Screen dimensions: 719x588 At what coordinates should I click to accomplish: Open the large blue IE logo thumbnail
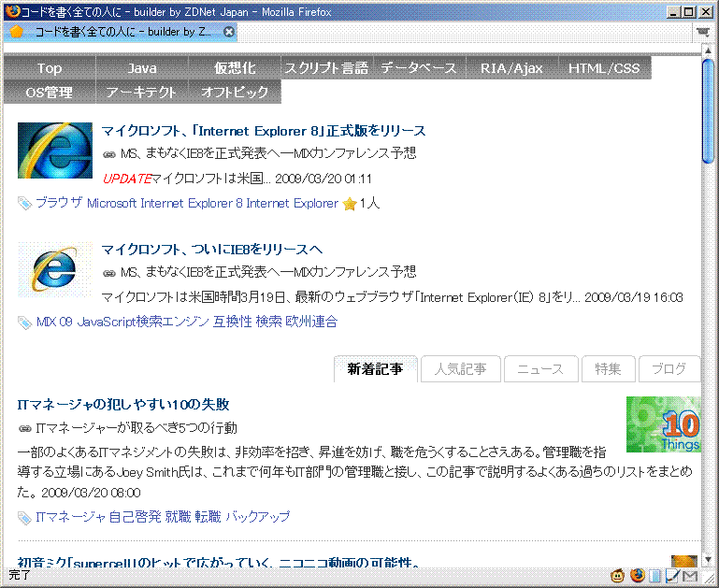(55, 151)
